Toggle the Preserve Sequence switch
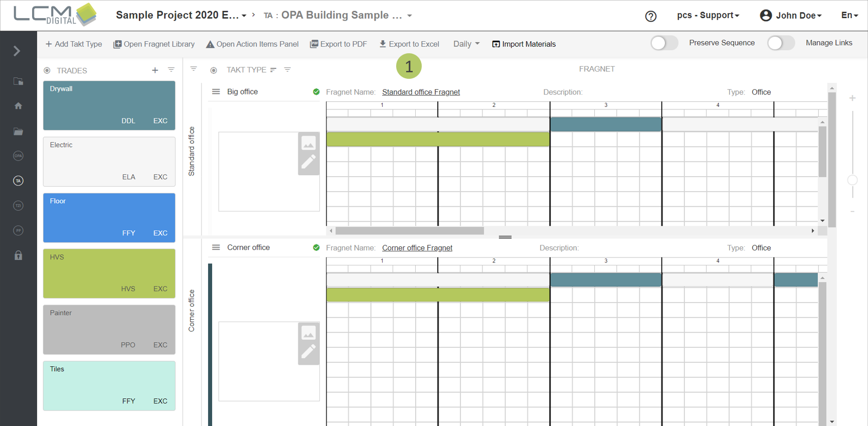Image resolution: width=868 pixels, height=426 pixels. click(x=664, y=43)
